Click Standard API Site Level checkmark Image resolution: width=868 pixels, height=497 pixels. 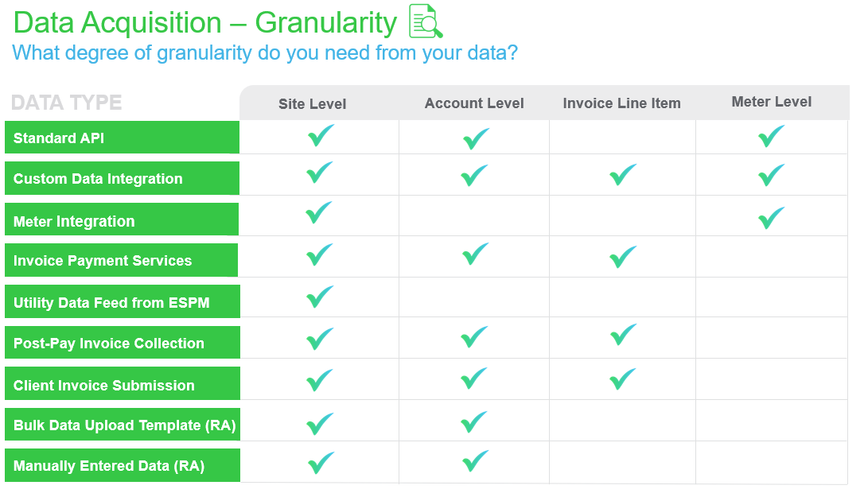tap(320, 136)
